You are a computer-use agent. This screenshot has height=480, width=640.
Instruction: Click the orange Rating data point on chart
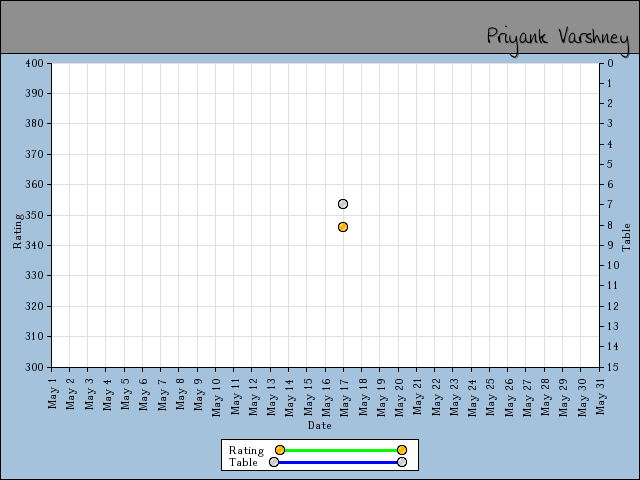343,227
